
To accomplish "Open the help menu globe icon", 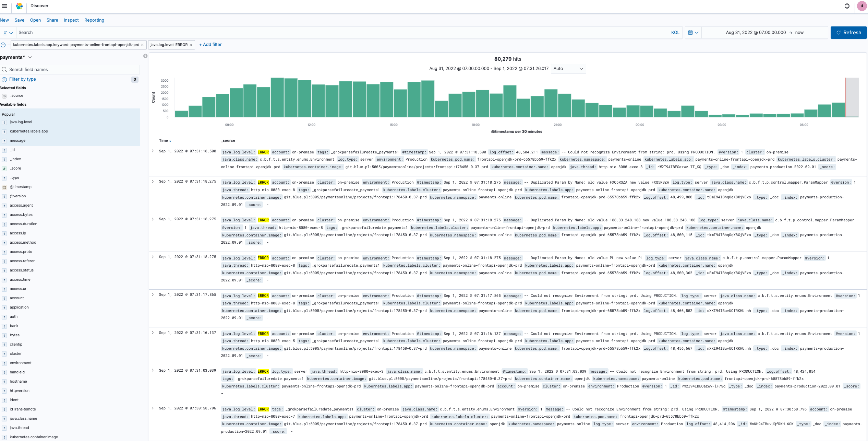I will 847,6.
